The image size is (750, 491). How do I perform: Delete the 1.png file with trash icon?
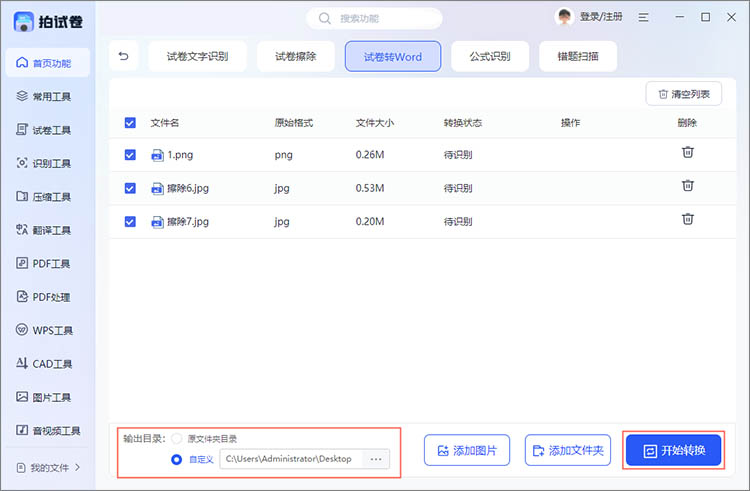(x=687, y=153)
